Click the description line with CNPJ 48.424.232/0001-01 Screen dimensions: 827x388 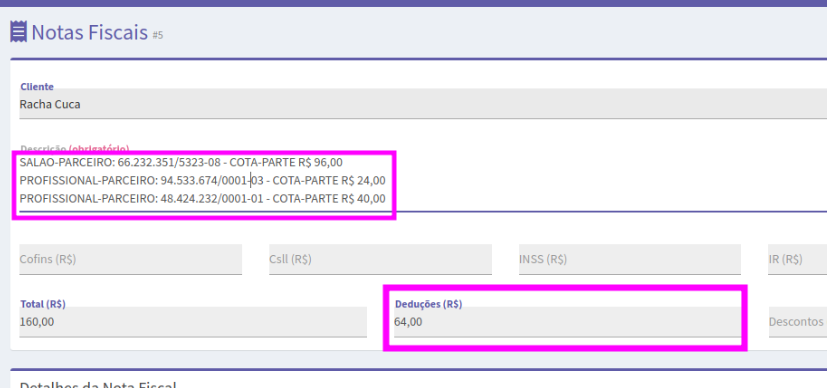[x=203, y=199]
